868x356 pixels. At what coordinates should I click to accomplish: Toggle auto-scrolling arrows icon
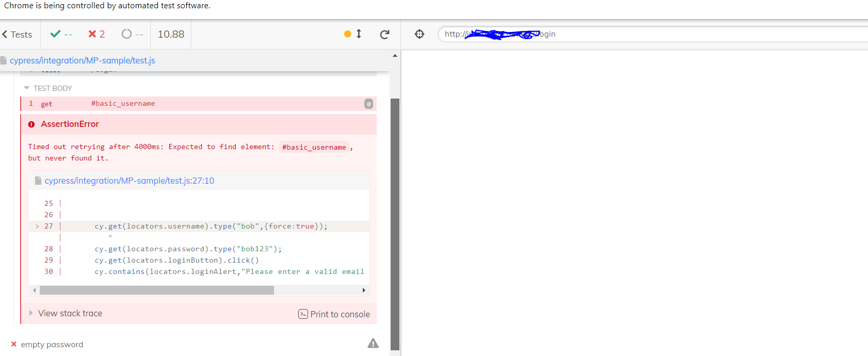pyautogui.click(x=359, y=34)
